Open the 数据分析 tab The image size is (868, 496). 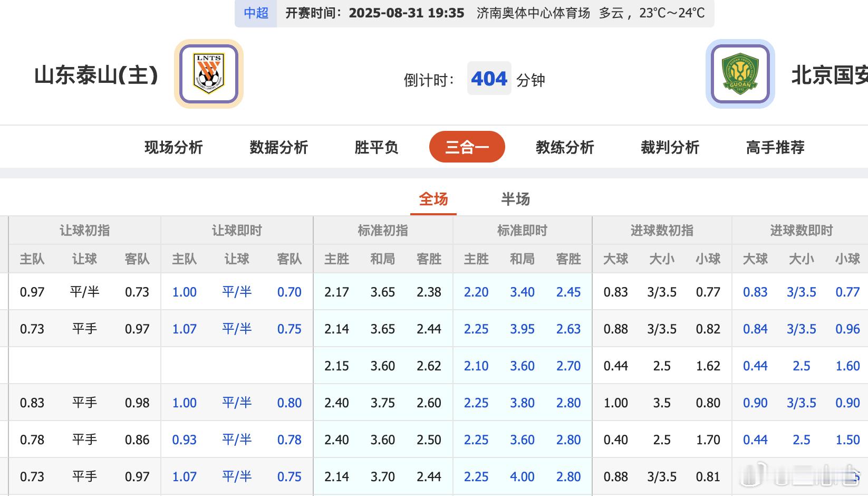point(278,147)
